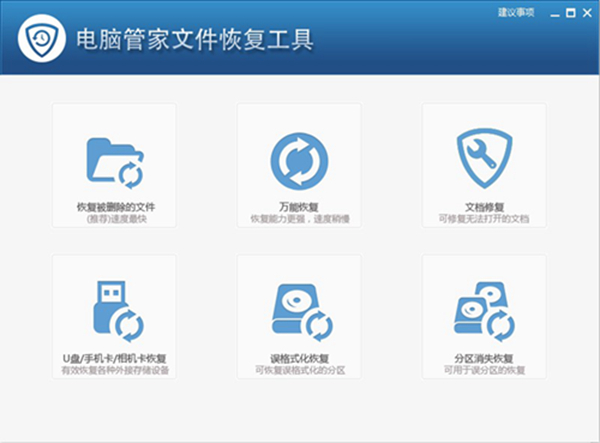600x443 pixels.
Task: Maximize the file recovery tool window
Action: coord(570,12)
